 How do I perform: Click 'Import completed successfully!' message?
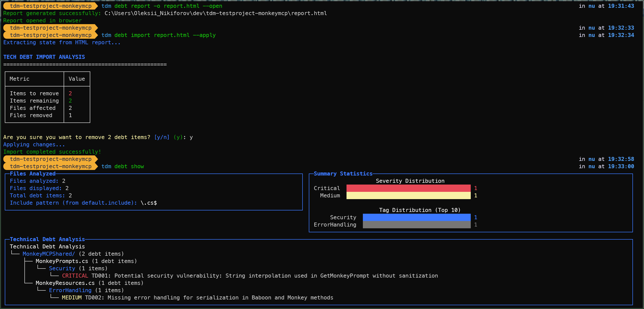click(x=52, y=152)
